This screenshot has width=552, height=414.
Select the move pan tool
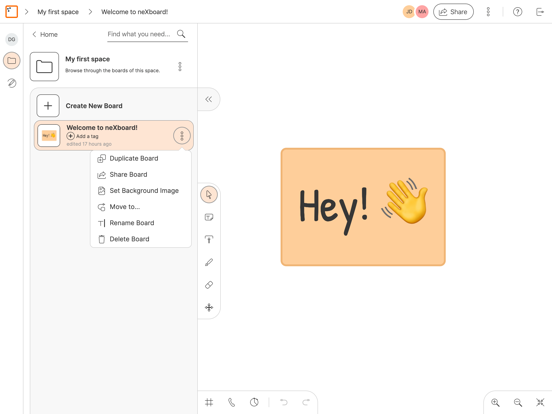209,307
